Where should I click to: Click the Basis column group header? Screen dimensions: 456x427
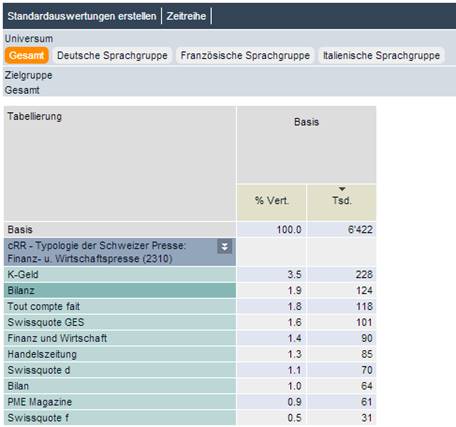[307, 144]
